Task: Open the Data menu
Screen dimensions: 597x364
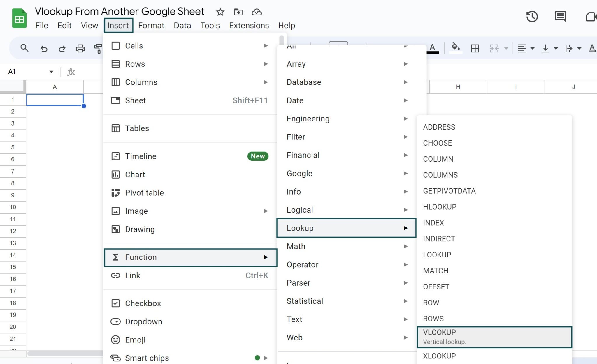Action: click(182, 25)
